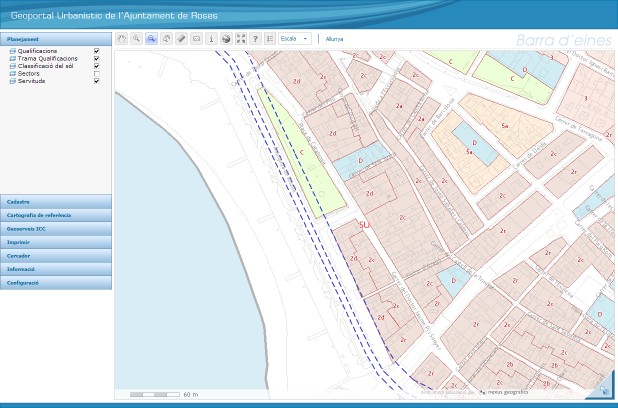Click the information 'i' identify tool
618x408 pixels.
211,38
